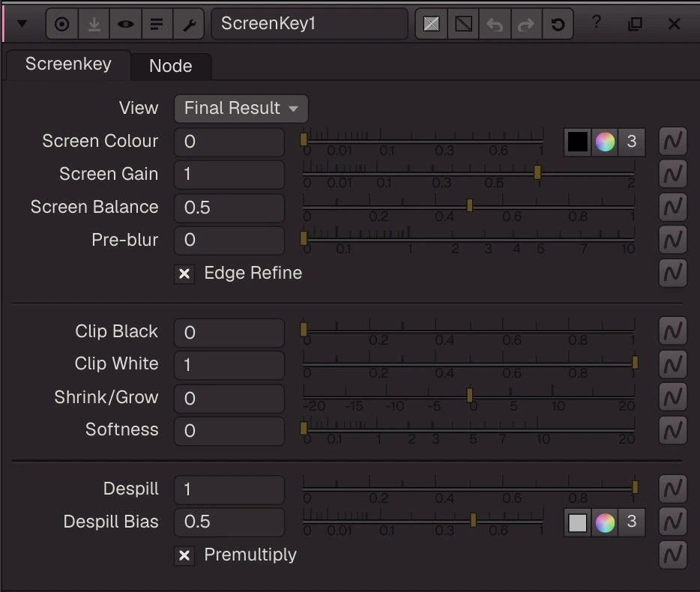Screen dimensions: 700x592
Task: Click the Despill Bias value field
Action: (229, 522)
